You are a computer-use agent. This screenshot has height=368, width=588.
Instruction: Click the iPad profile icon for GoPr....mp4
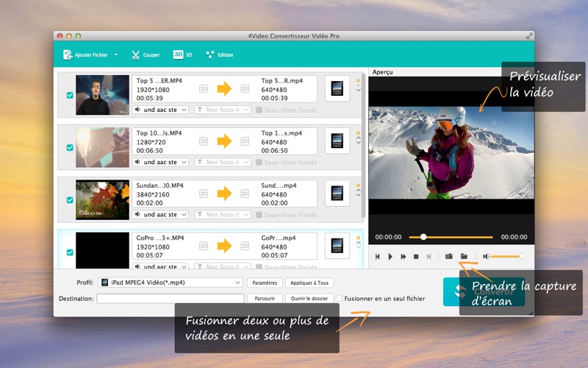coord(337,246)
